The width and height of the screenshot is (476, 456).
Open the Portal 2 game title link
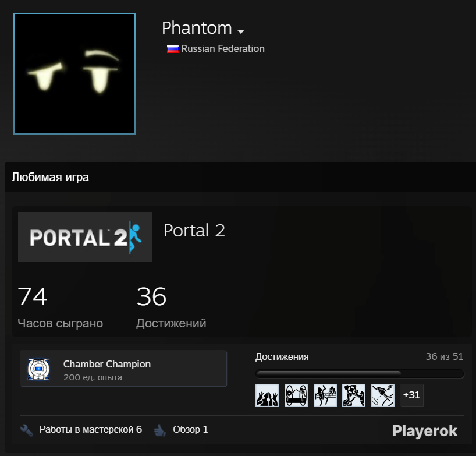click(194, 230)
